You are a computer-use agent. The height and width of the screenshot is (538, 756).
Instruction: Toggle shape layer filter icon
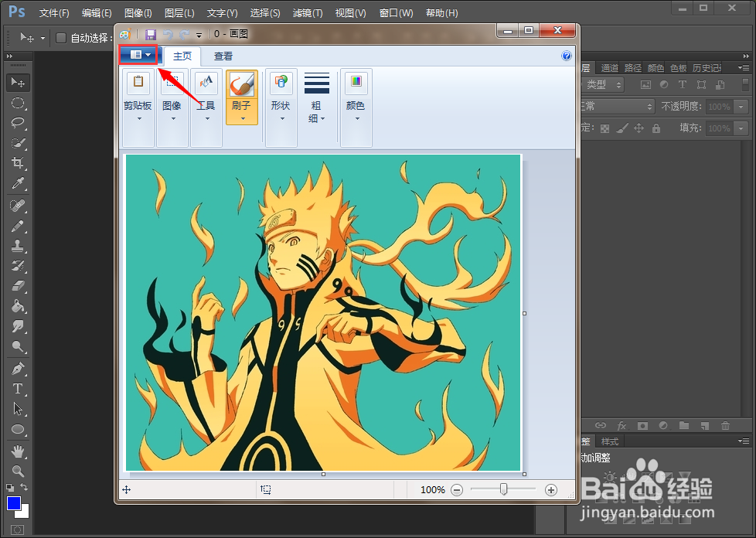702,85
